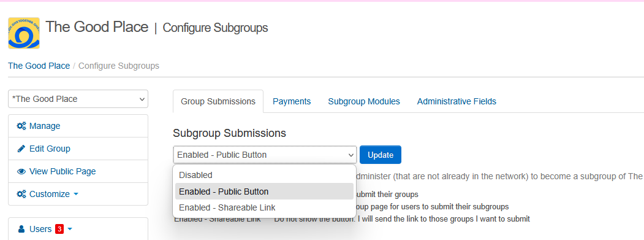The image size is (644, 240).
Task: Open the Subgroup Submissions select box
Action: (265, 155)
